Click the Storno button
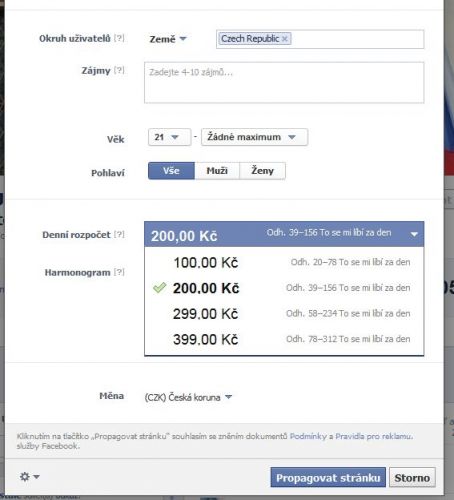 pos(412,477)
